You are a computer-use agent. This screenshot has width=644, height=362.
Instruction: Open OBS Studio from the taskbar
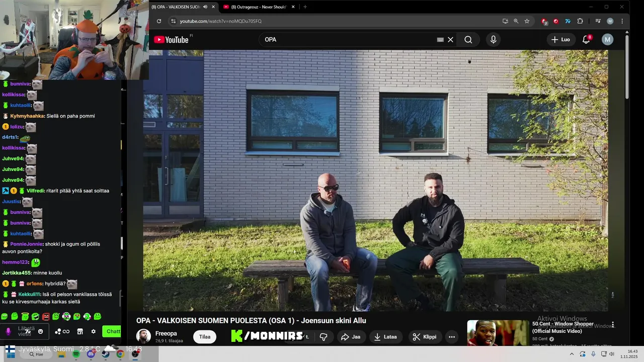[x=135, y=354]
